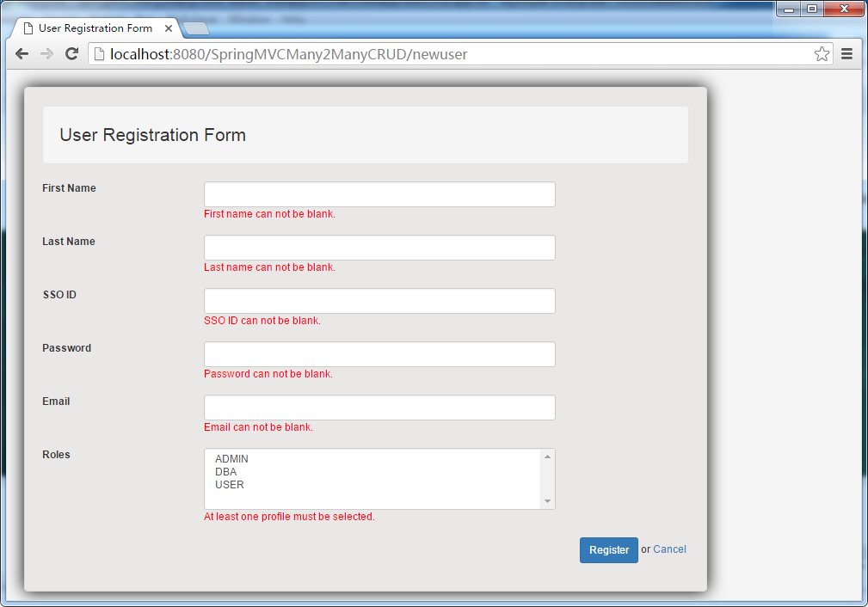
Task: Go back using the browser back arrow
Action: pyautogui.click(x=22, y=53)
